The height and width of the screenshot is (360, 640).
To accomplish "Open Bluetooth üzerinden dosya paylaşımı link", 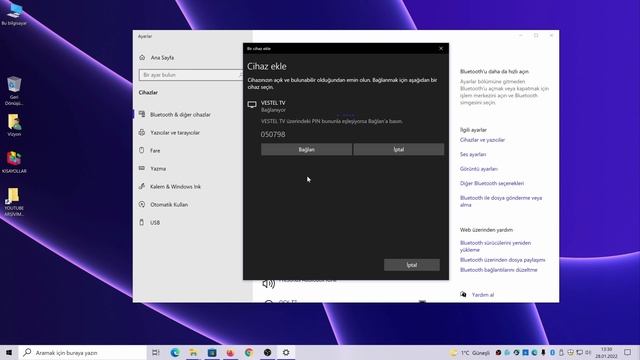I will (x=502, y=260).
